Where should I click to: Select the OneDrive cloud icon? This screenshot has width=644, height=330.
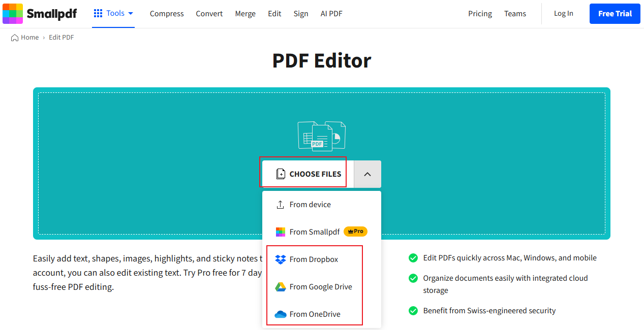tap(280, 314)
